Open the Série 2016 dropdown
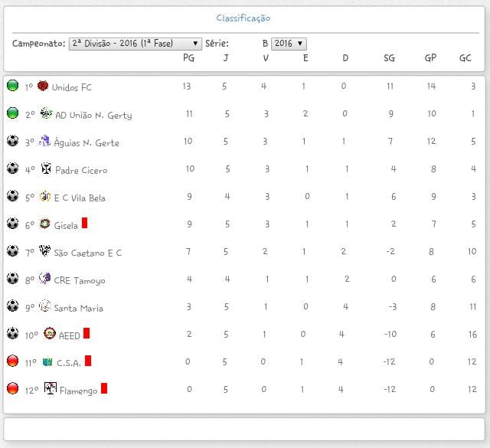 click(289, 44)
